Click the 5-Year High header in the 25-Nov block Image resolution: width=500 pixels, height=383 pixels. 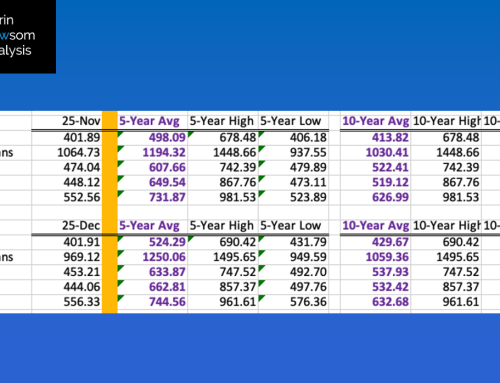tap(223, 121)
